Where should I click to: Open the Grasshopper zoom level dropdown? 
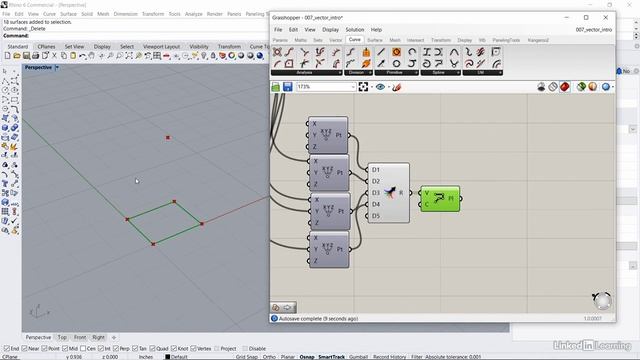tap(353, 87)
